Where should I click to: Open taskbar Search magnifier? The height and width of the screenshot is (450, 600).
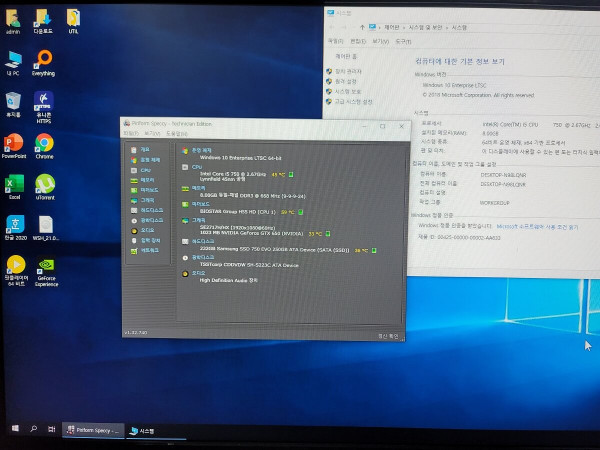point(34,429)
